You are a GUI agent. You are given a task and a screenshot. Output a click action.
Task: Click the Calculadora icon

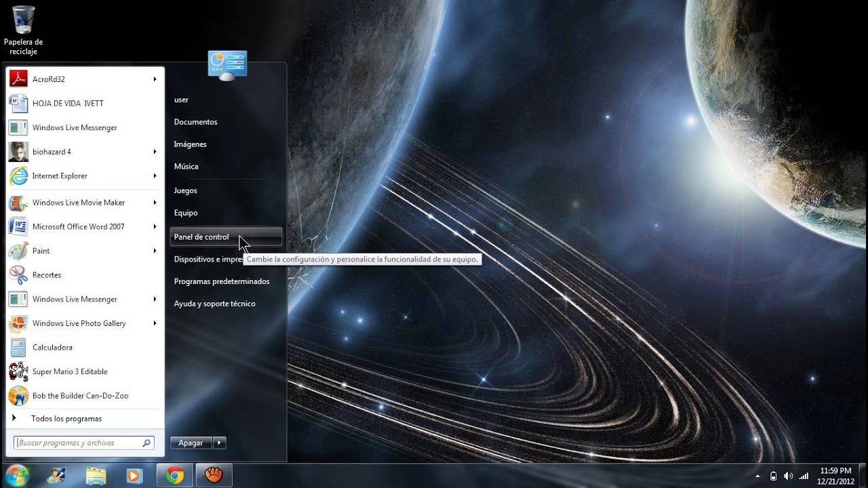pyautogui.click(x=18, y=348)
